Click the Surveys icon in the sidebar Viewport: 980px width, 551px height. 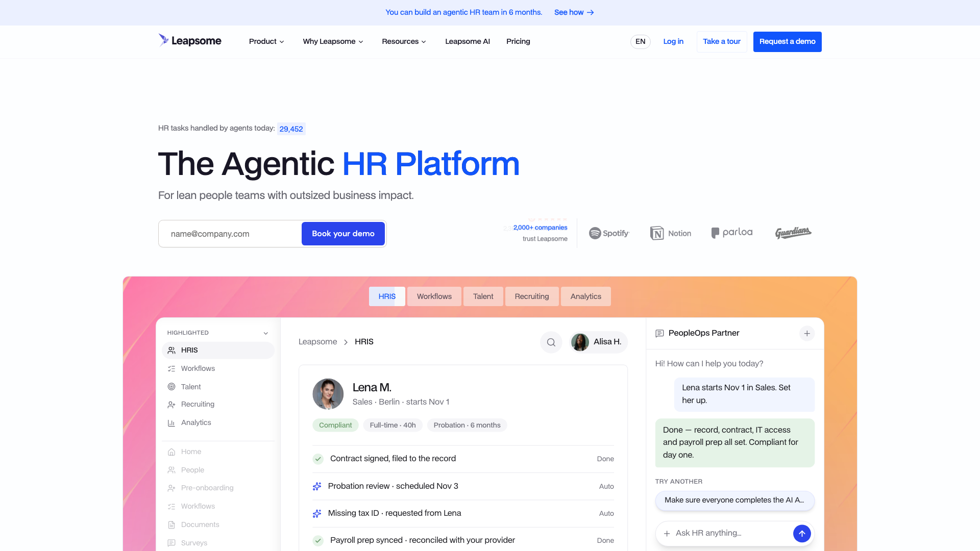coord(171,543)
